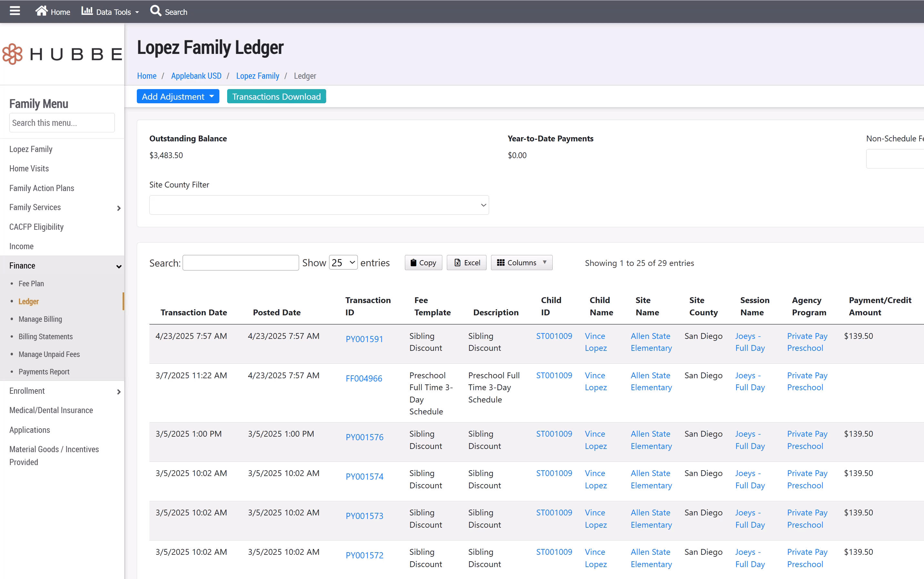Click Applebank USD breadcrumb link
Image resolution: width=924 pixels, height=579 pixels.
point(196,76)
